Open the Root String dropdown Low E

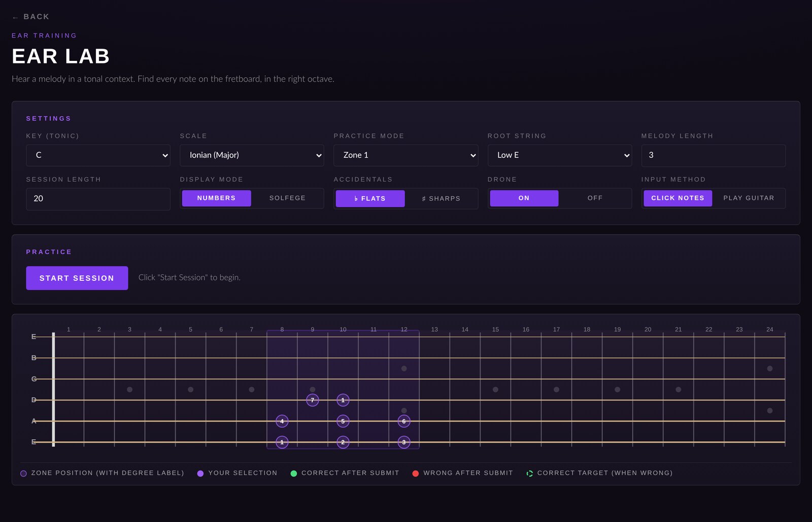pyautogui.click(x=560, y=155)
